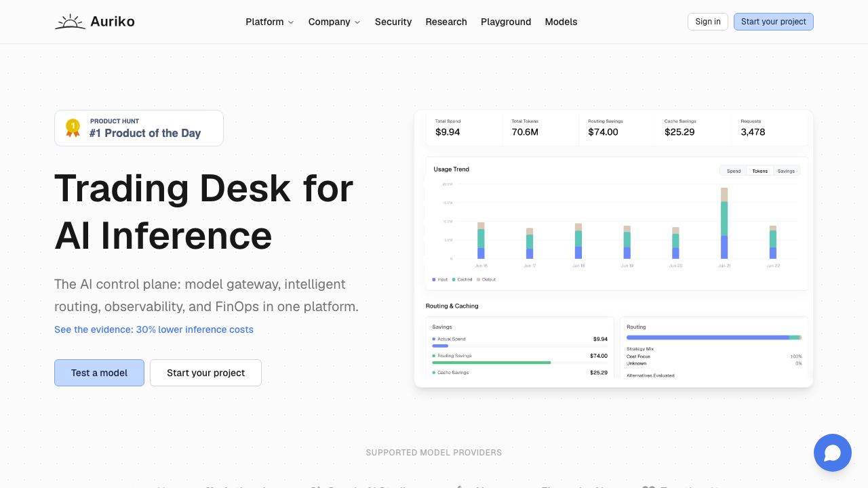Open the Playground nav item

506,22
